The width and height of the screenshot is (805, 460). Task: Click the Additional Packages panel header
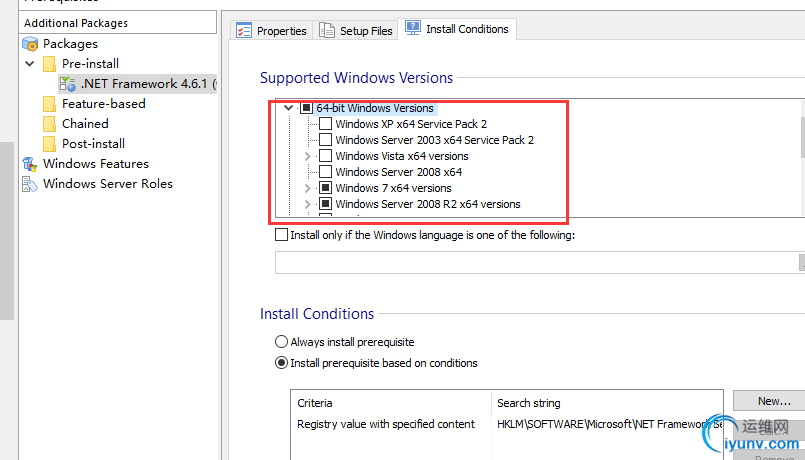coord(118,23)
